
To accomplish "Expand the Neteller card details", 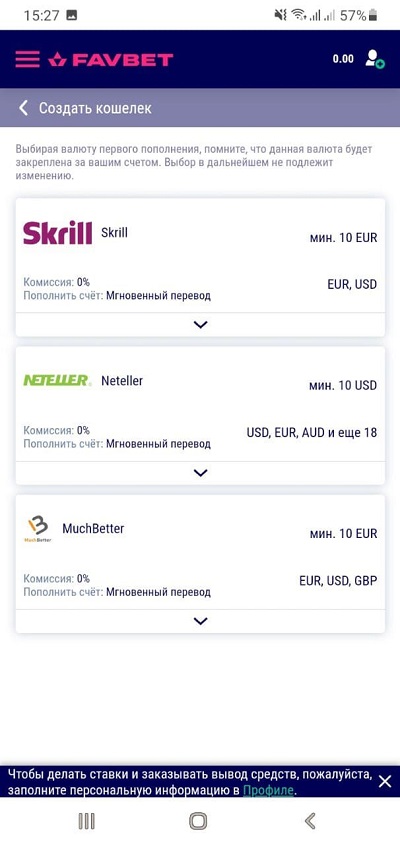I will (200, 473).
